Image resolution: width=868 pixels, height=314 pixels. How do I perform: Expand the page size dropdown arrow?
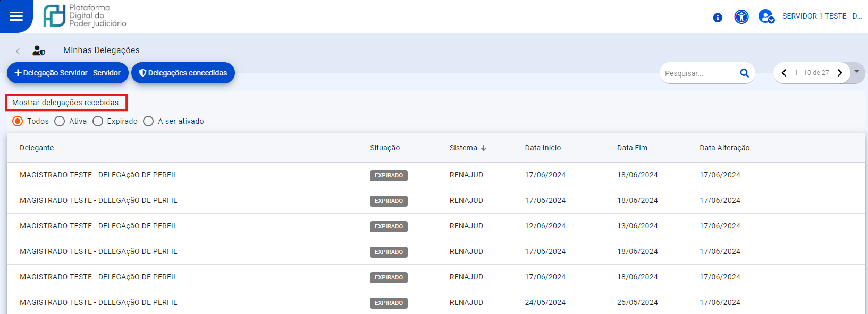pyautogui.click(x=857, y=72)
